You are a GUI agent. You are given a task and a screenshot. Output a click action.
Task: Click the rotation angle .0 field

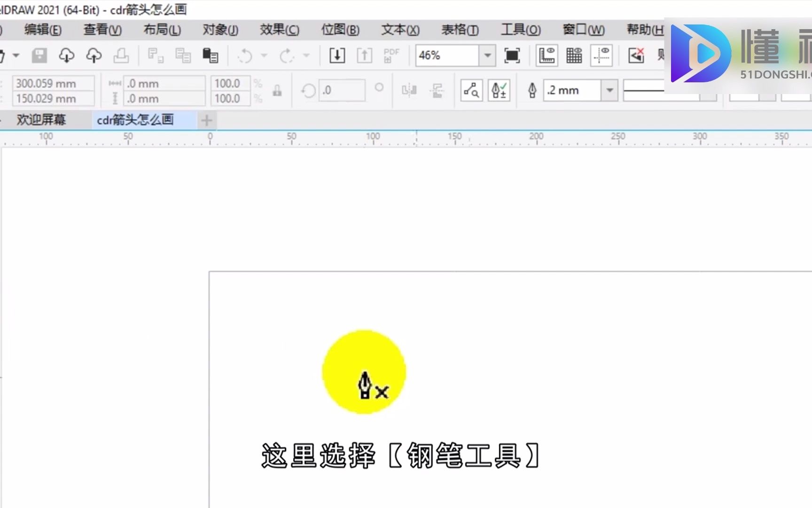coord(342,90)
